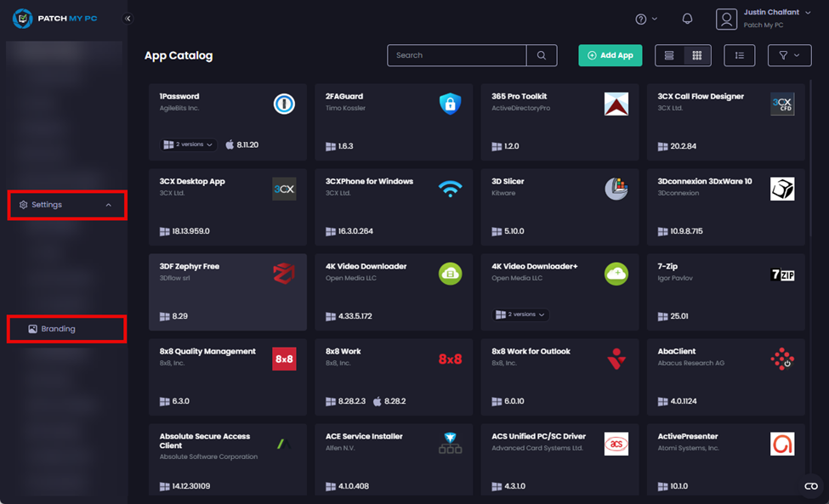This screenshot has width=829, height=504.
Task: Switch to grid view layout
Action: (x=697, y=55)
